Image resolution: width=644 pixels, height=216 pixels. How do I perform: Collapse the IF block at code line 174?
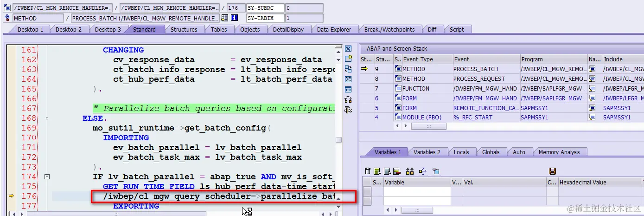tap(47, 177)
